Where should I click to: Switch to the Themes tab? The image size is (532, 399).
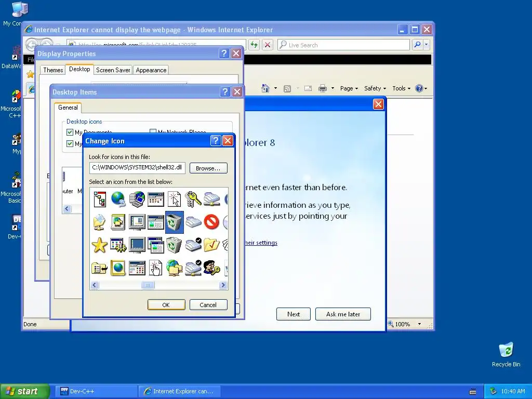[53, 70]
